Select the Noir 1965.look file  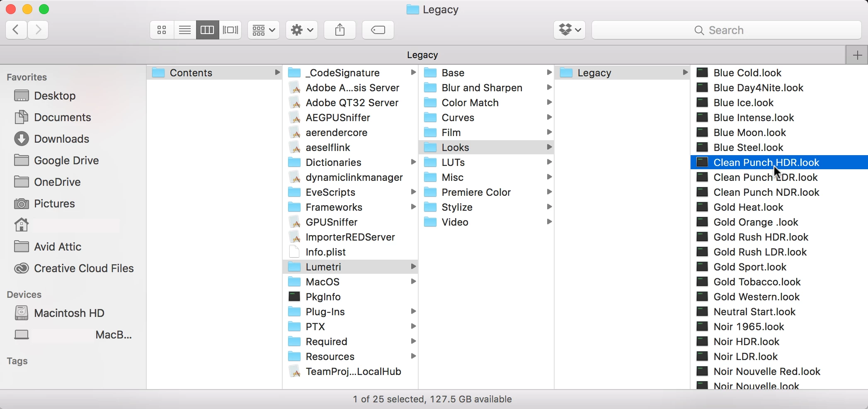(x=779, y=326)
